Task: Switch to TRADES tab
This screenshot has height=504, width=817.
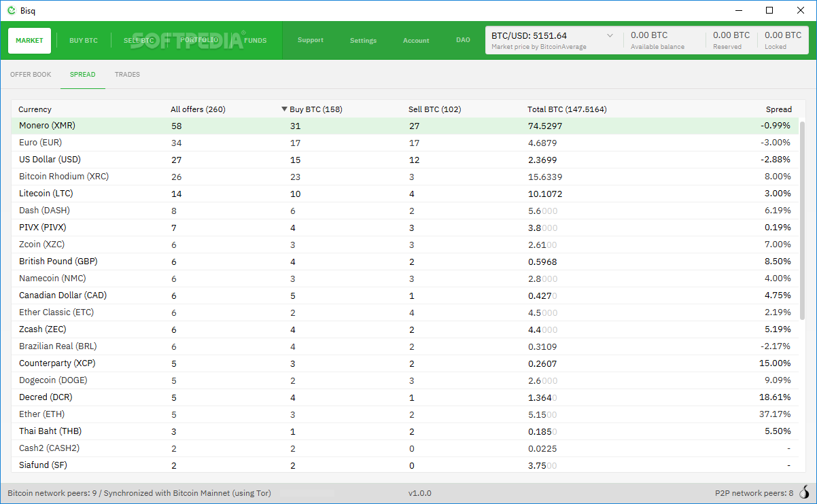Action: [x=127, y=75]
